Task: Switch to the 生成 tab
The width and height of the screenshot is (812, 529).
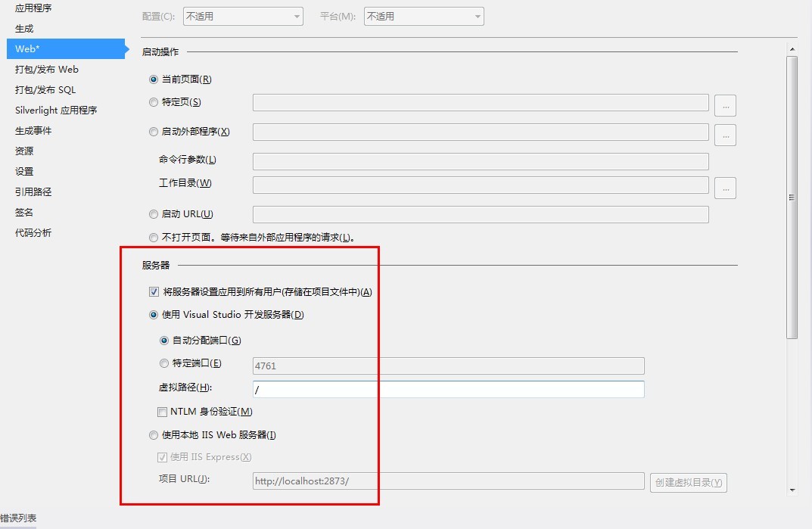Action: (23, 29)
